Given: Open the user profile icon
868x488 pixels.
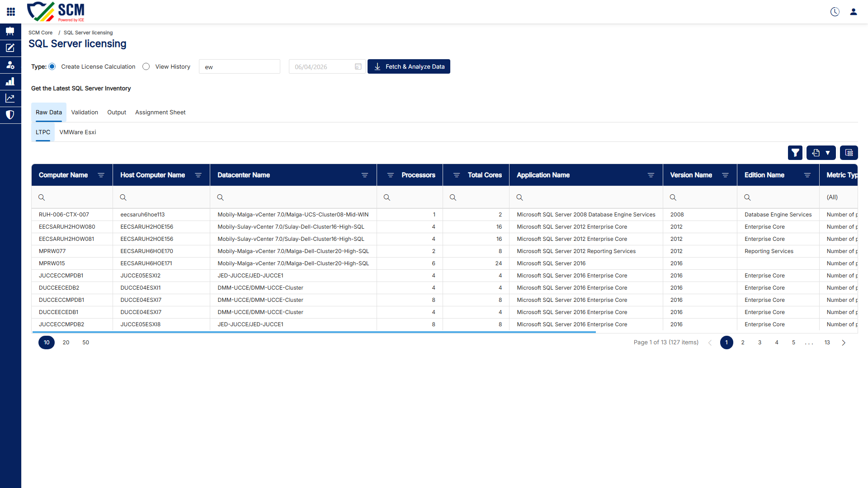Looking at the screenshot, I should [854, 12].
